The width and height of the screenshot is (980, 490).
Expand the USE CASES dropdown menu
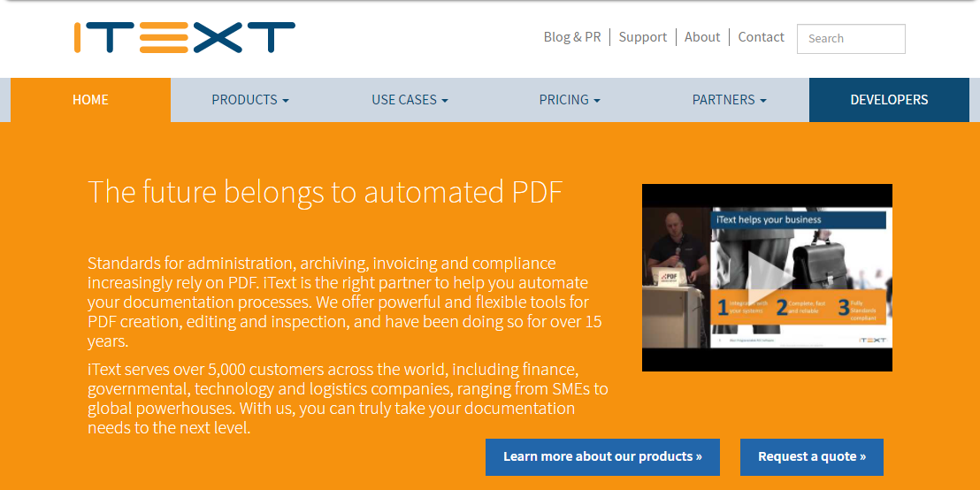point(410,100)
